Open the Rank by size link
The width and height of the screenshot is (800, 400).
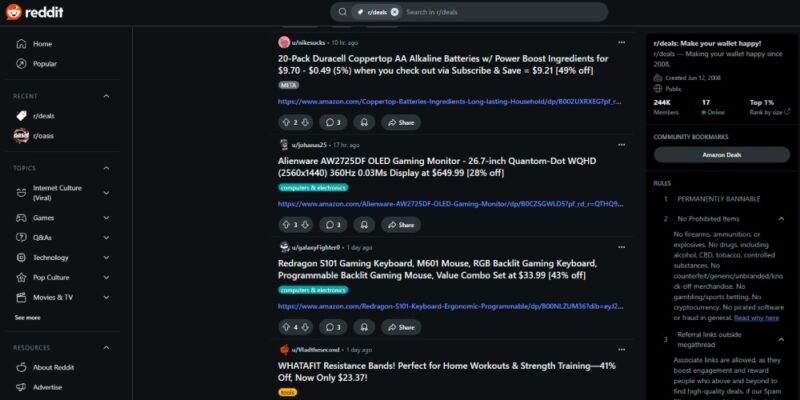click(x=769, y=112)
